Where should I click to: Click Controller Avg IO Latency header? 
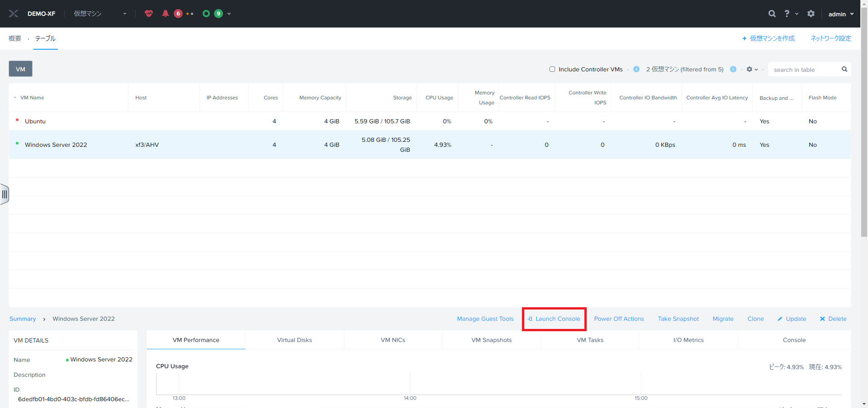717,98
